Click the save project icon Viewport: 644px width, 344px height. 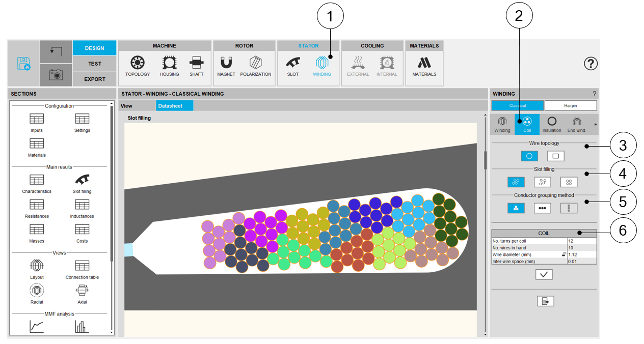[x=23, y=64]
